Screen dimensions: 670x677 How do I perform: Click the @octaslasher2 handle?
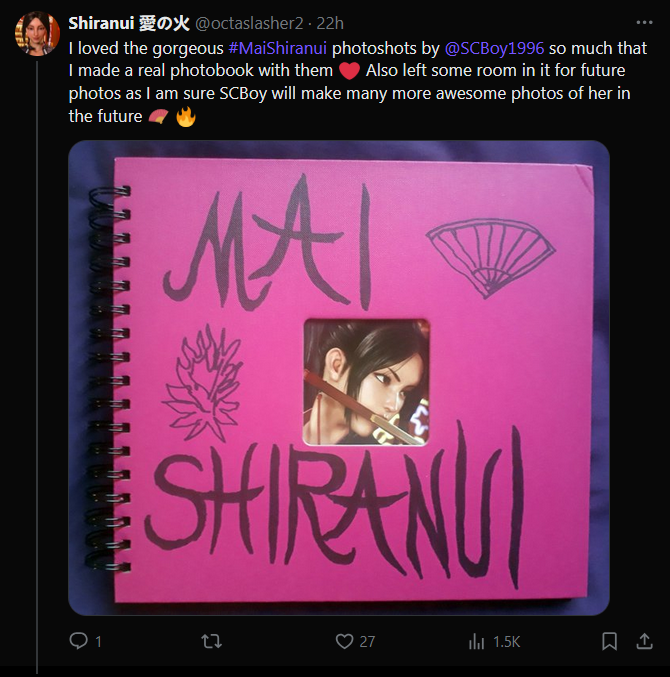249,23
